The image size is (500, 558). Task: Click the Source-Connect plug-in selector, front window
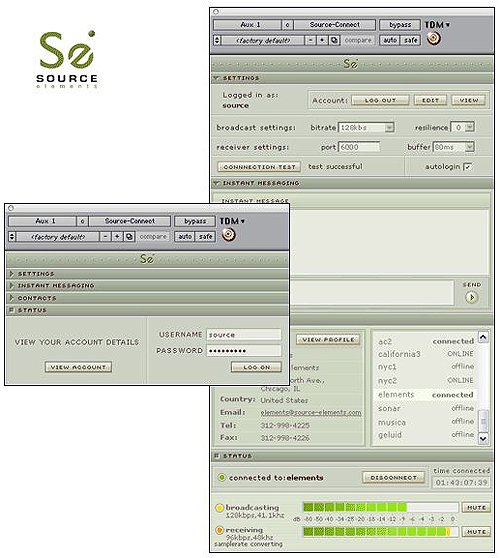point(130,221)
